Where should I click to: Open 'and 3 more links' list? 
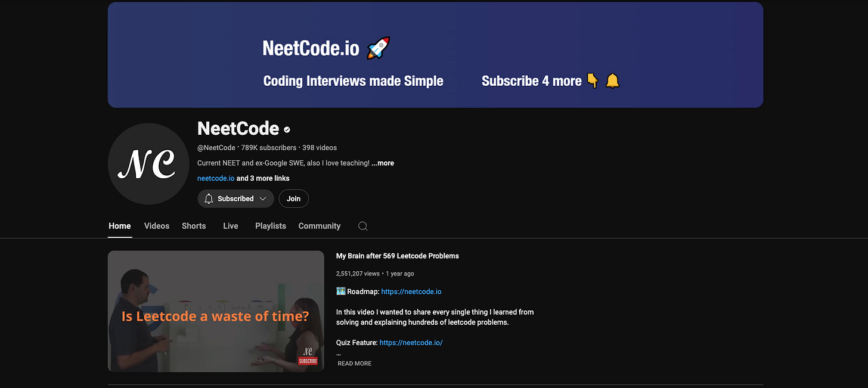tap(263, 178)
